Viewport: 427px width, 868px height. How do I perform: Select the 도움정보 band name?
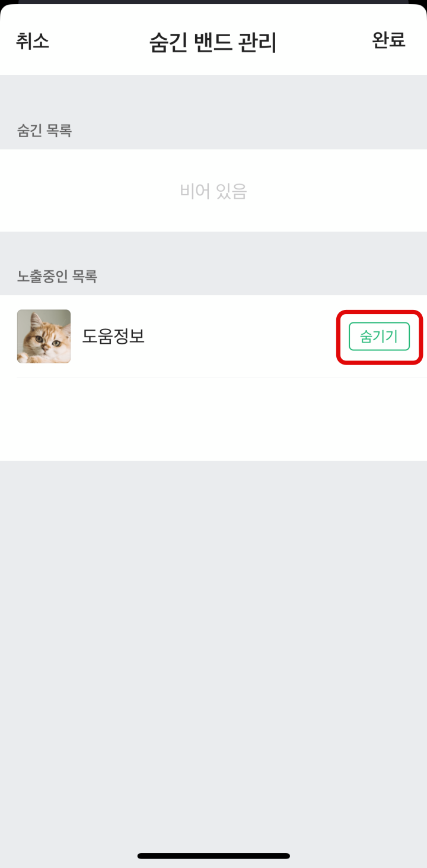113,336
